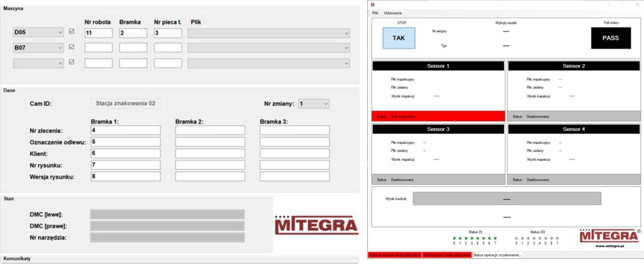This screenshot has height=264, width=644.
Task: Click Status DI indicator 6
Action: tap(489, 238)
